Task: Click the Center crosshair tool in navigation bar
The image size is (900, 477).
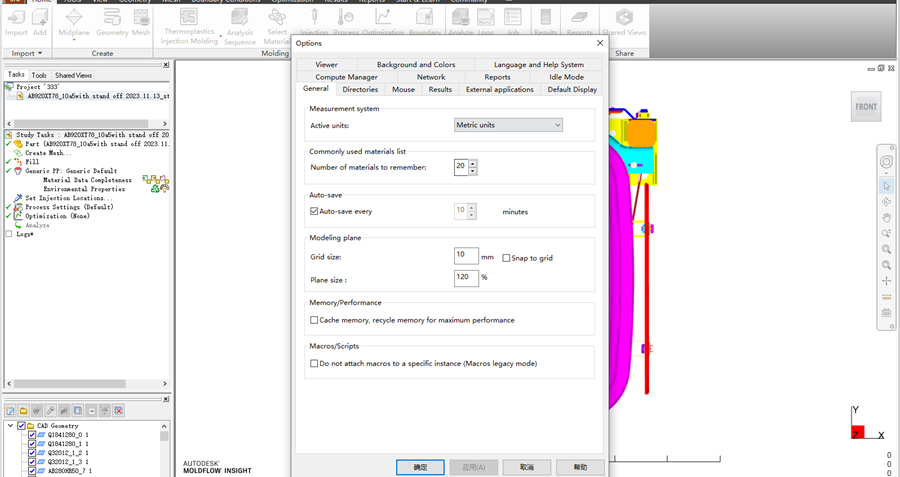Action: (886, 281)
